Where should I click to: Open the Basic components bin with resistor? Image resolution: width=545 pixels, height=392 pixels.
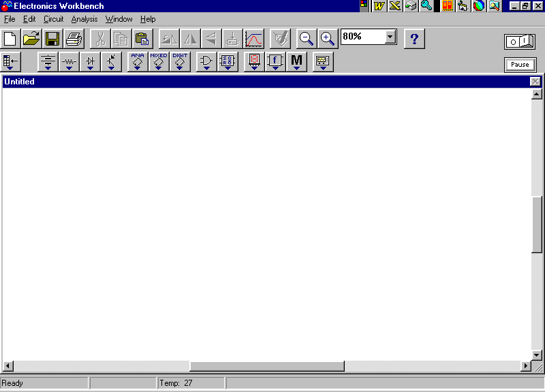click(69, 62)
